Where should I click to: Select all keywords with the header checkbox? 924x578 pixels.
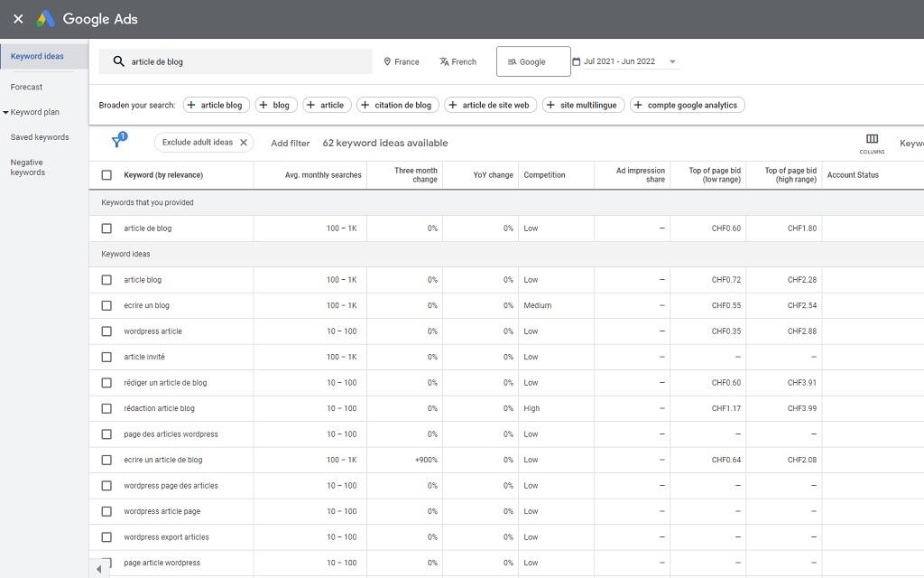(106, 175)
